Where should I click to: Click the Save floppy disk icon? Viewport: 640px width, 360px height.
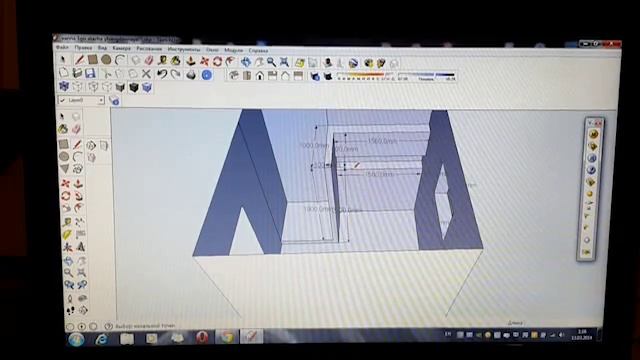click(x=90, y=73)
